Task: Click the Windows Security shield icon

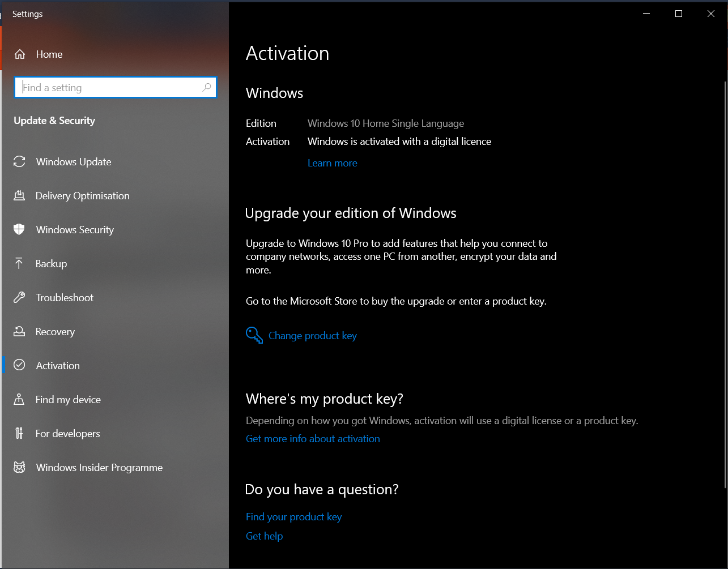Action: click(19, 230)
